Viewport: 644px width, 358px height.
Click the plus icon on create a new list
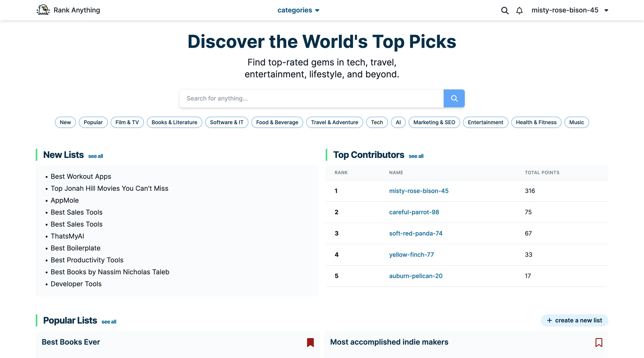(550, 320)
